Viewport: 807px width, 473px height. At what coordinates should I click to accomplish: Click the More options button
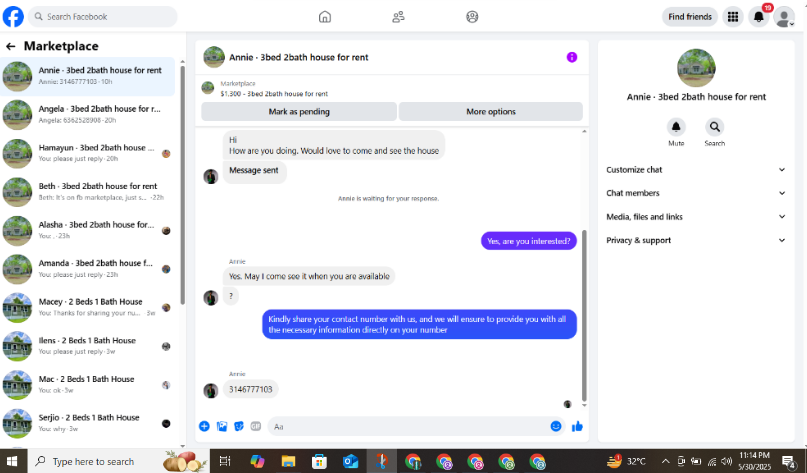(491, 112)
